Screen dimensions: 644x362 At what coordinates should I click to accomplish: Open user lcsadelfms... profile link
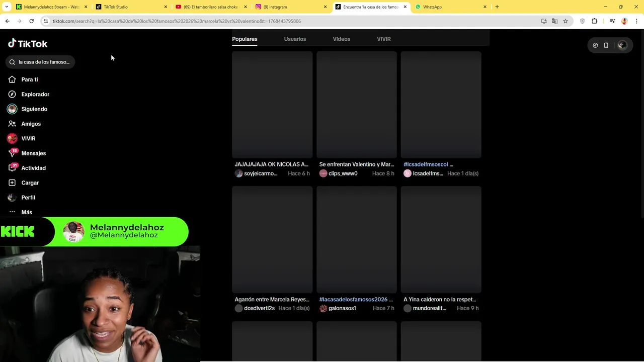click(428, 173)
